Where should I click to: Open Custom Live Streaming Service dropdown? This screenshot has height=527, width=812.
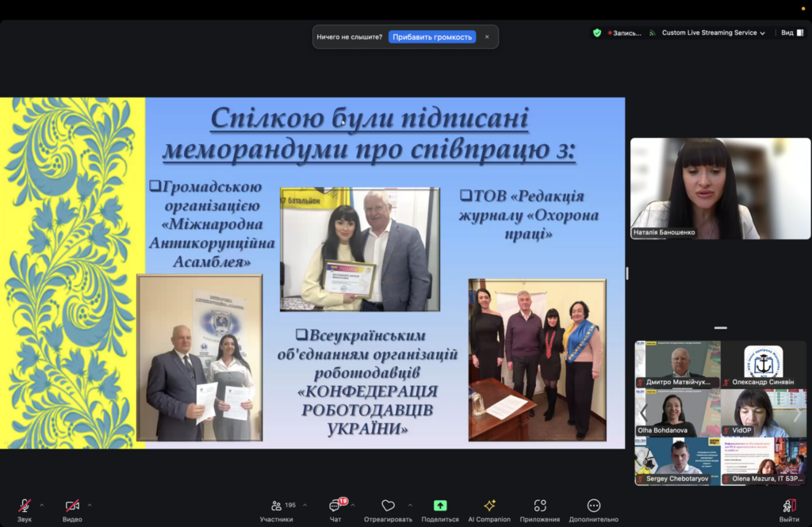click(x=713, y=32)
